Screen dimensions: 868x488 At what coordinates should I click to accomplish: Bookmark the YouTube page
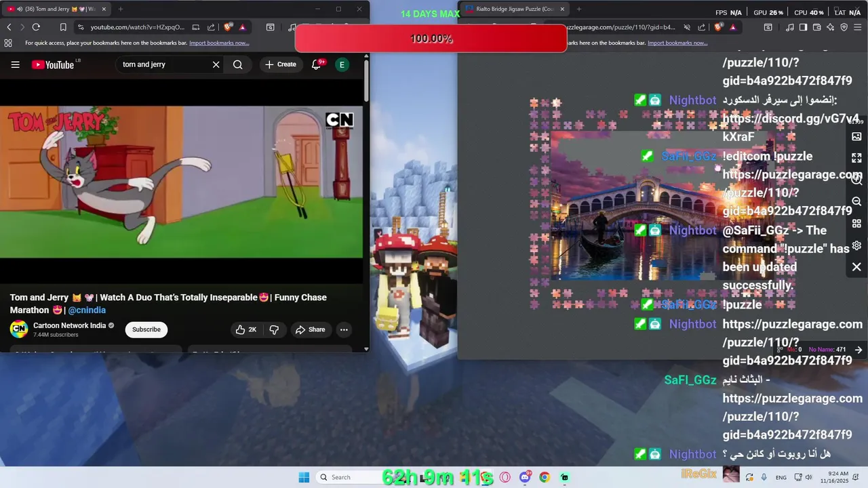coord(63,27)
